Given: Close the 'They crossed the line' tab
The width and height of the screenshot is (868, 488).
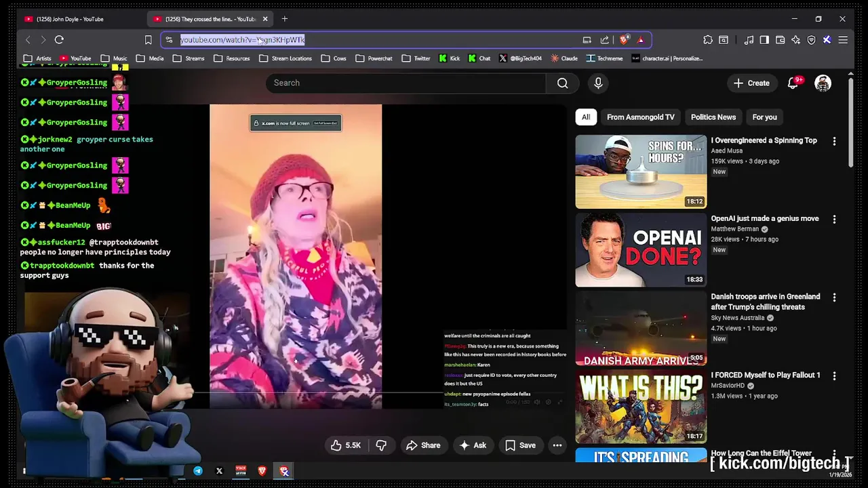Looking at the screenshot, I should tap(265, 19).
